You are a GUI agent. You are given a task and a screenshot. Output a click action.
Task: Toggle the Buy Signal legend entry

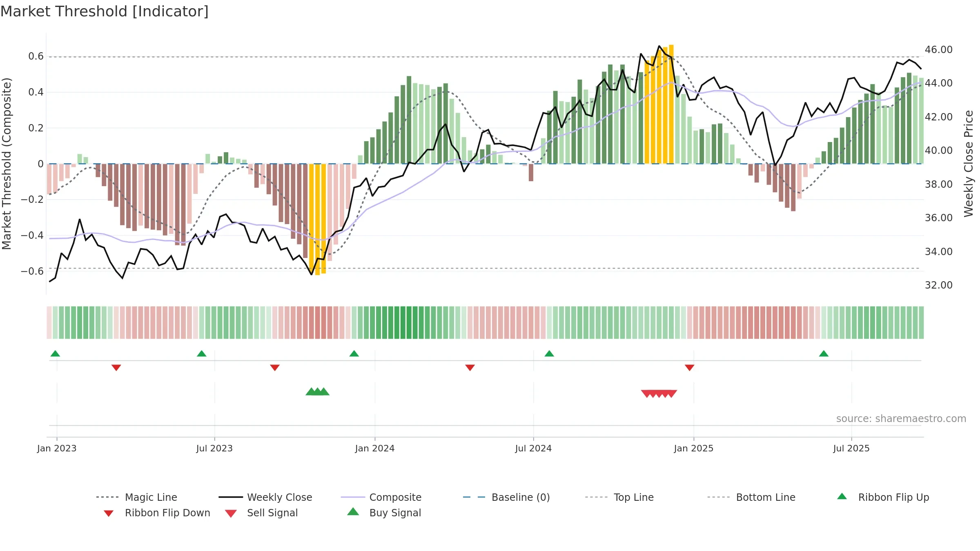tap(384, 513)
